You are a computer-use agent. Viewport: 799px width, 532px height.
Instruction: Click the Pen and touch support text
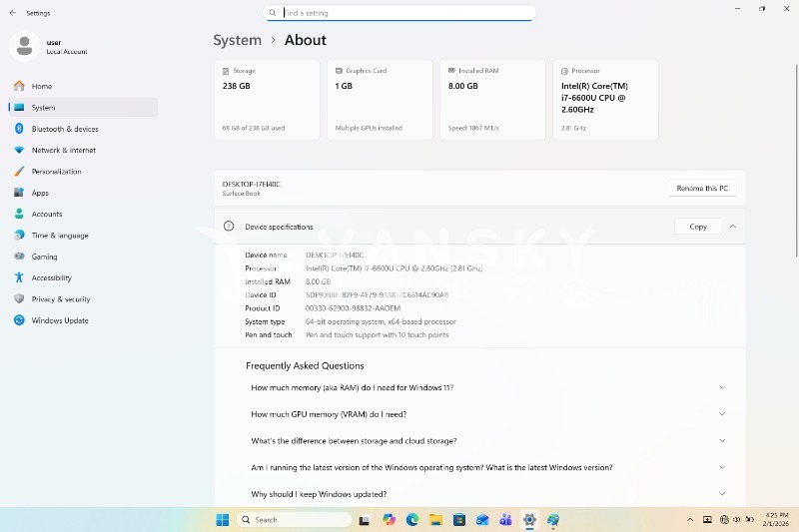pyautogui.click(x=378, y=335)
